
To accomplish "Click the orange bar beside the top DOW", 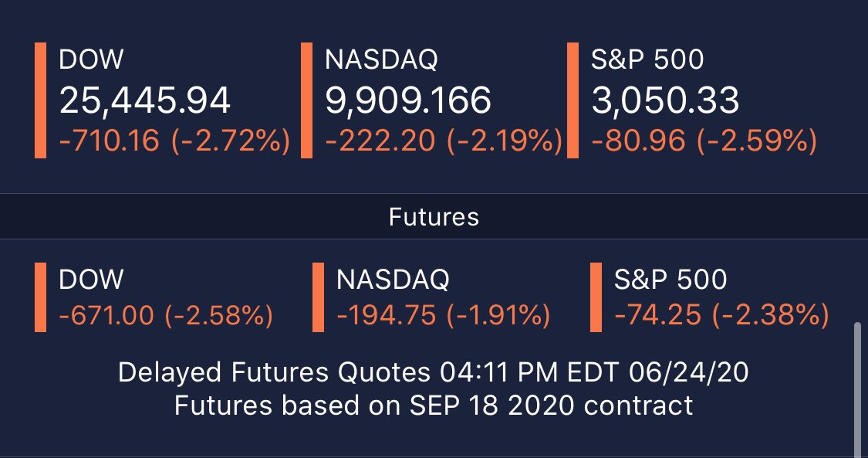I will point(40,100).
